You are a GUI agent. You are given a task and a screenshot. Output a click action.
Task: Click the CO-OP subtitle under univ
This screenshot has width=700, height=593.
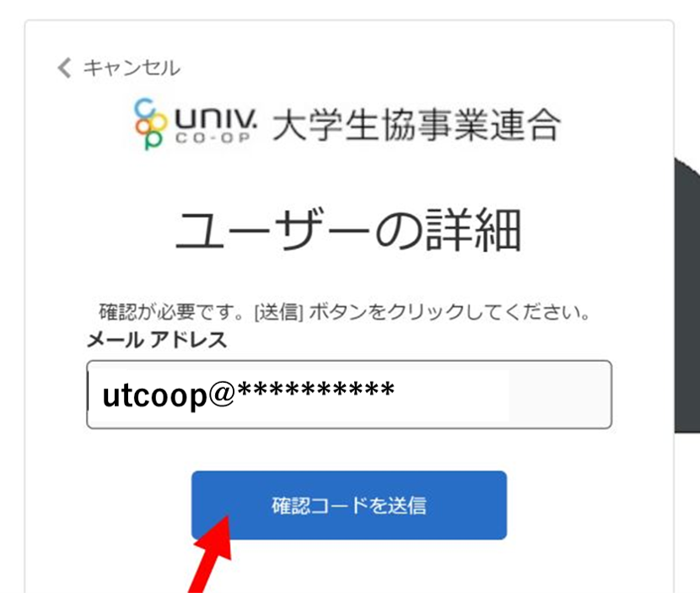(213, 138)
